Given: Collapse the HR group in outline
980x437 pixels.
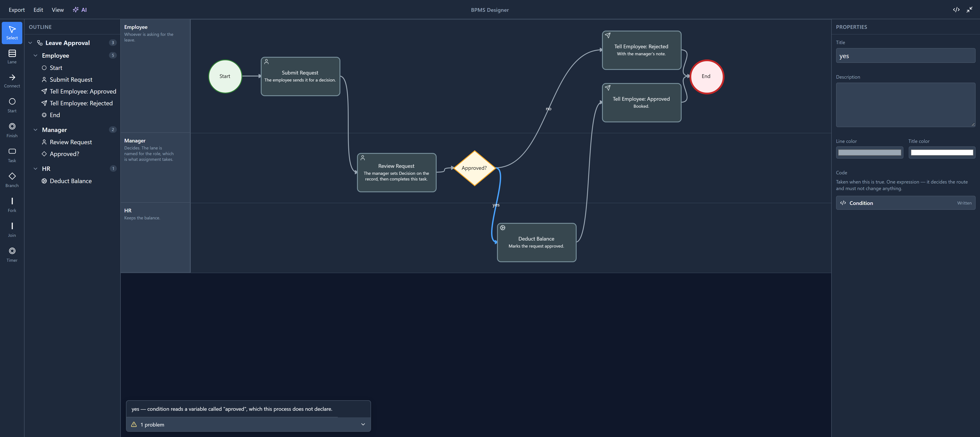Looking at the screenshot, I should [35, 169].
